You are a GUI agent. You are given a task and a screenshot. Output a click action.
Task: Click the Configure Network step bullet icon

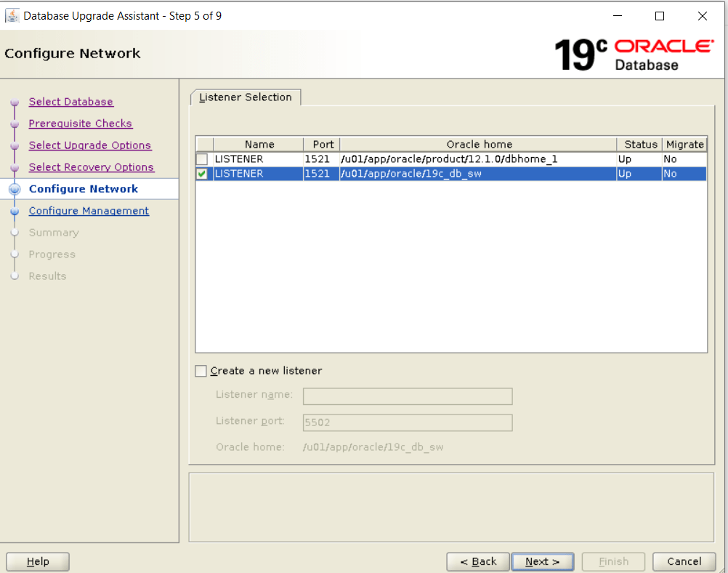pos(15,189)
